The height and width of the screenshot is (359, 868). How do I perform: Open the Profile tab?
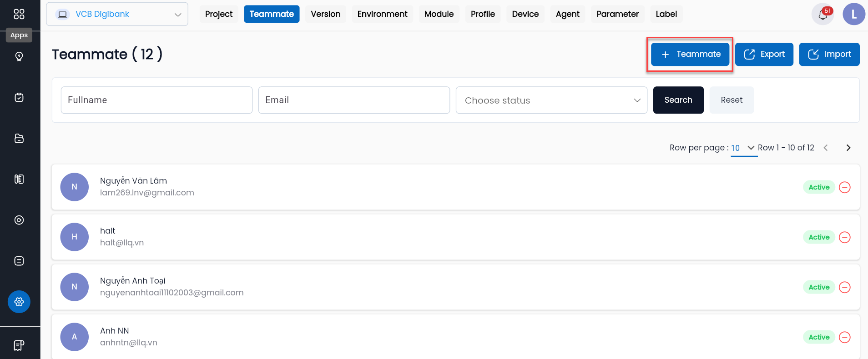(x=483, y=14)
